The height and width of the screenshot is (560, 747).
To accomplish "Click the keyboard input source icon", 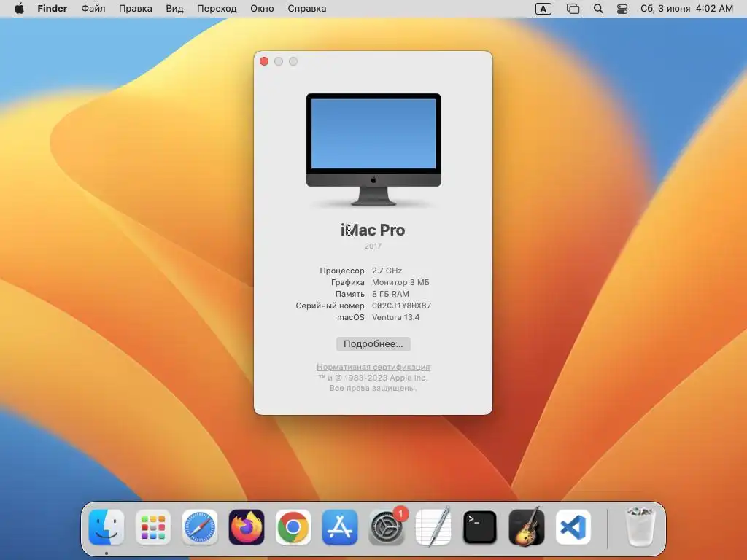I will coord(543,9).
